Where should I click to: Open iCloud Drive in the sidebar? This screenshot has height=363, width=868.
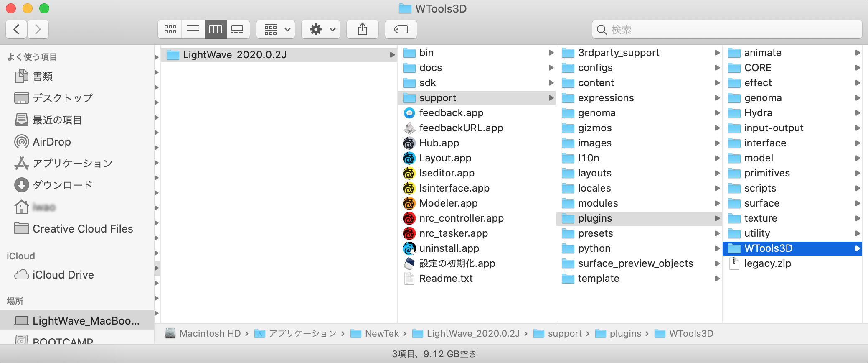(x=54, y=275)
